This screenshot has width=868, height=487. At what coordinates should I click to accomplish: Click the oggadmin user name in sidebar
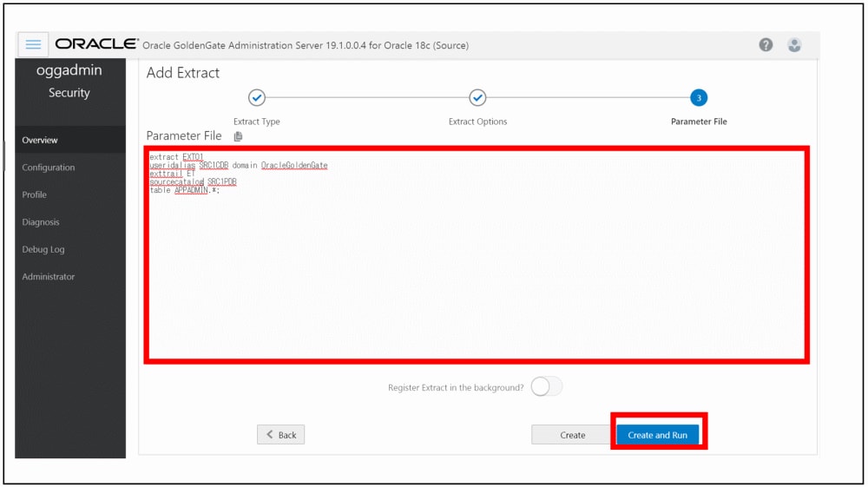69,70
